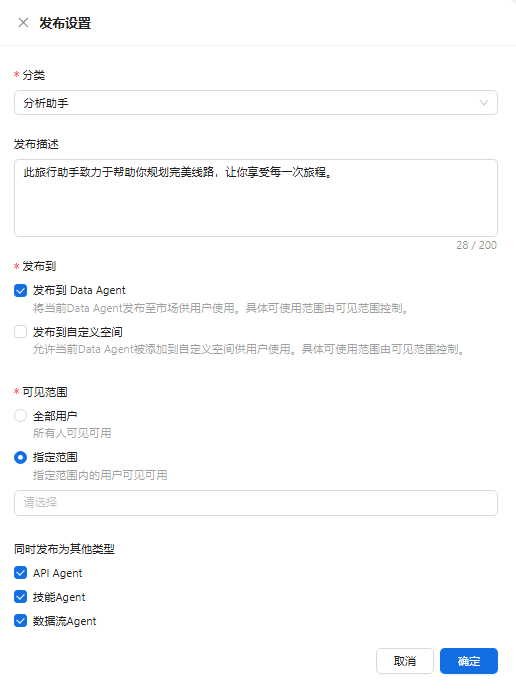Click the 发布设置 panel title

tap(65, 23)
